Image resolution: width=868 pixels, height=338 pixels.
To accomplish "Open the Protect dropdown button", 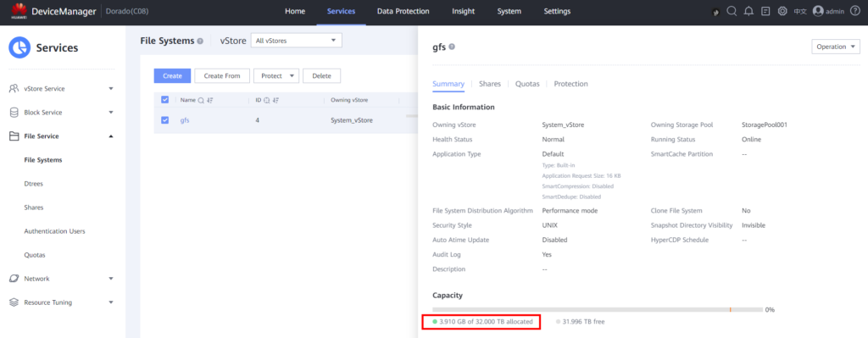I will coord(276,75).
